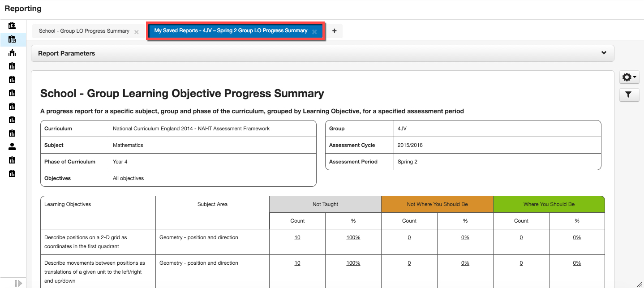The width and height of the screenshot is (644, 288).
Task: Expand the sidebar with bottom arrow icon
Action: click(18, 283)
